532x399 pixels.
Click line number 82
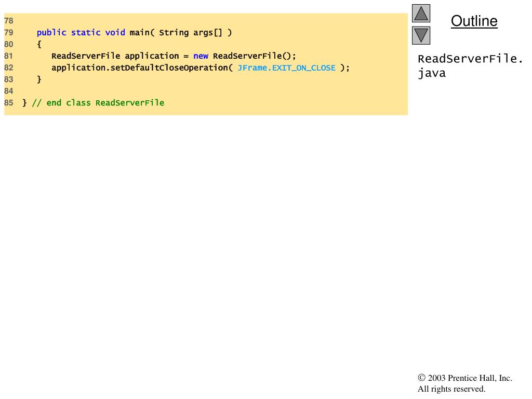[x=9, y=68]
